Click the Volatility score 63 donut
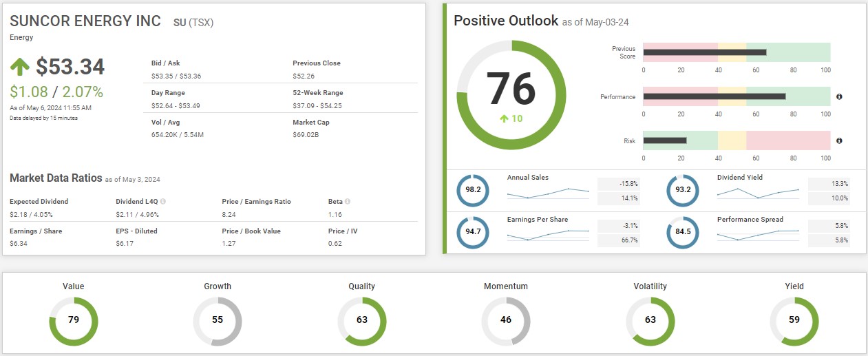This screenshot has height=356, width=868. (650, 321)
